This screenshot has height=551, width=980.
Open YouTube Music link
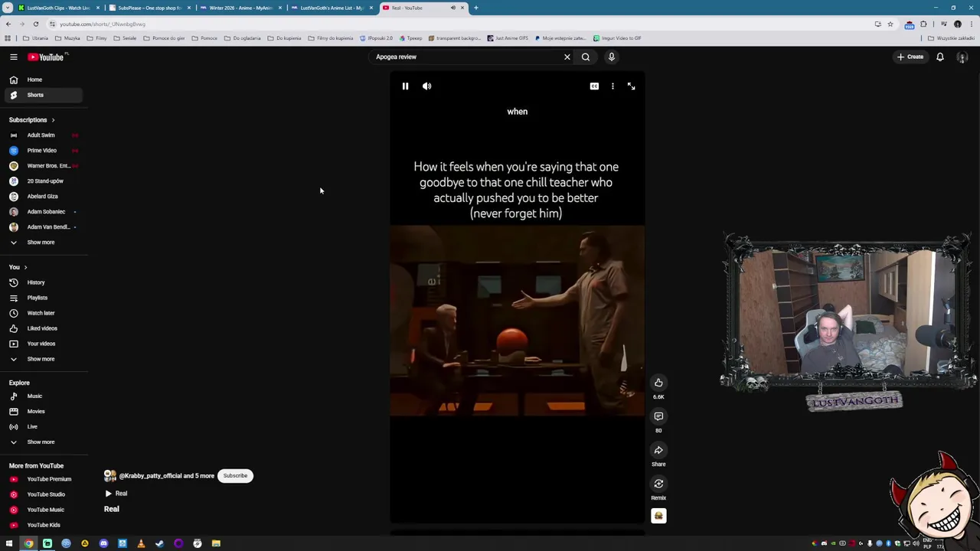tap(45, 510)
